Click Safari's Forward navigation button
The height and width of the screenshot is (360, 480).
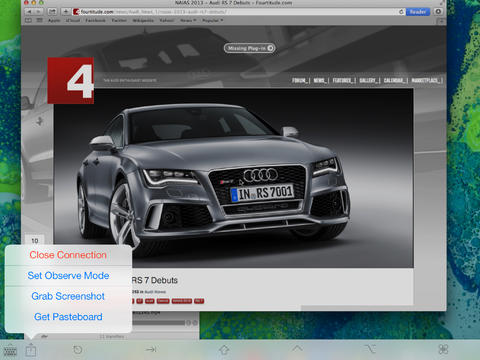(x=38, y=12)
